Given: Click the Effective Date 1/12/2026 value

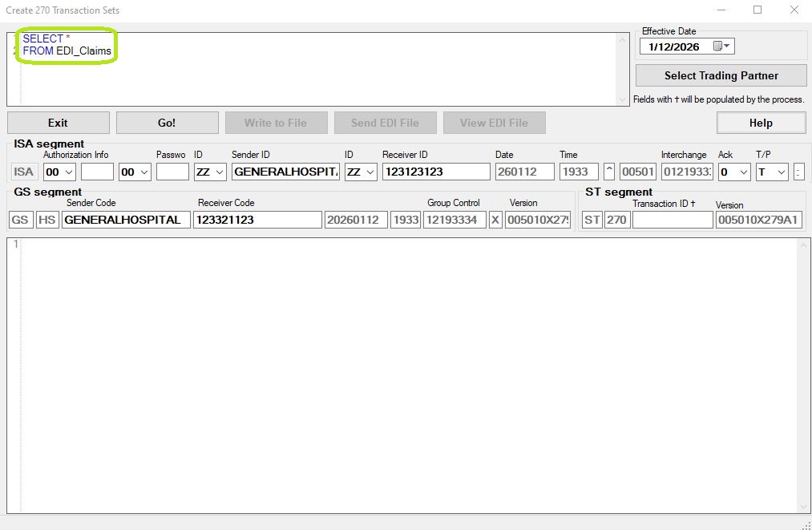Looking at the screenshot, I should tap(674, 47).
